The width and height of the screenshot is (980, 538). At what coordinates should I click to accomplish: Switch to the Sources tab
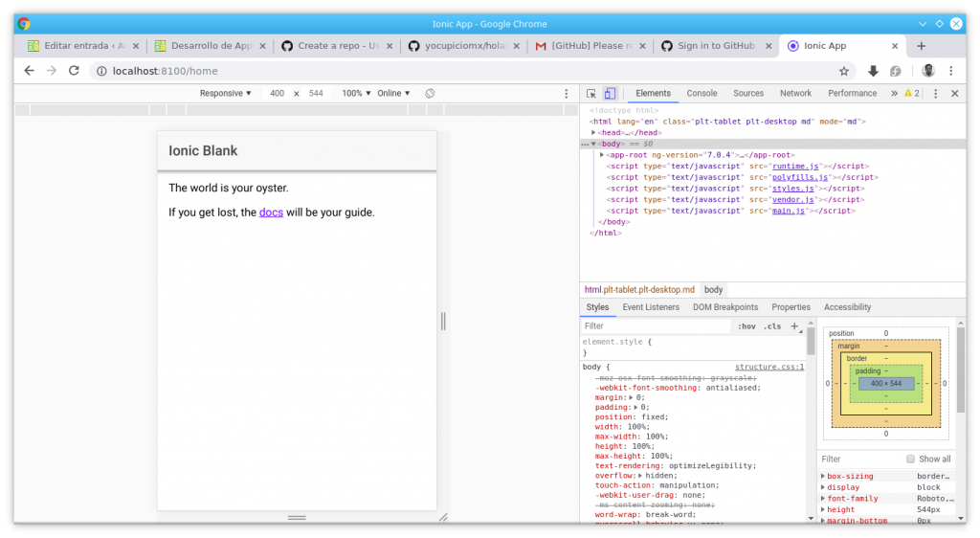coord(748,93)
